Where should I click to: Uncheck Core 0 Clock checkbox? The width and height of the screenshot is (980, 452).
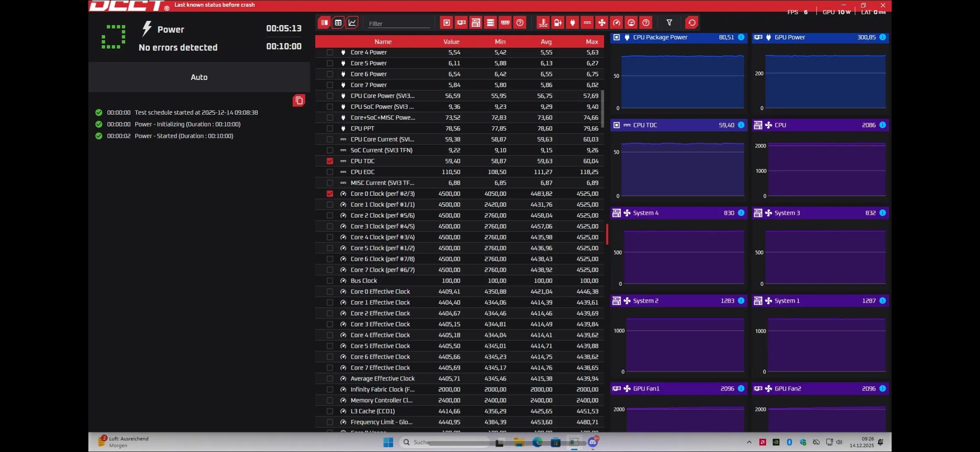pyautogui.click(x=330, y=194)
